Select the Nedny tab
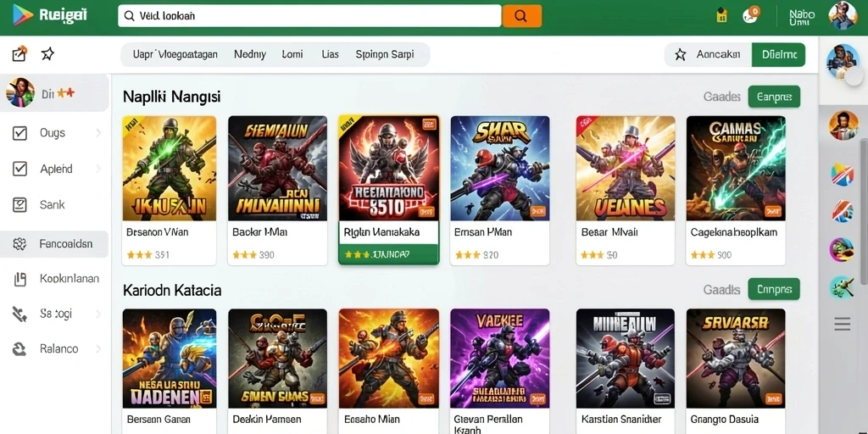The height and width of the screenshot is (434, 868). (x=250, y=54)
